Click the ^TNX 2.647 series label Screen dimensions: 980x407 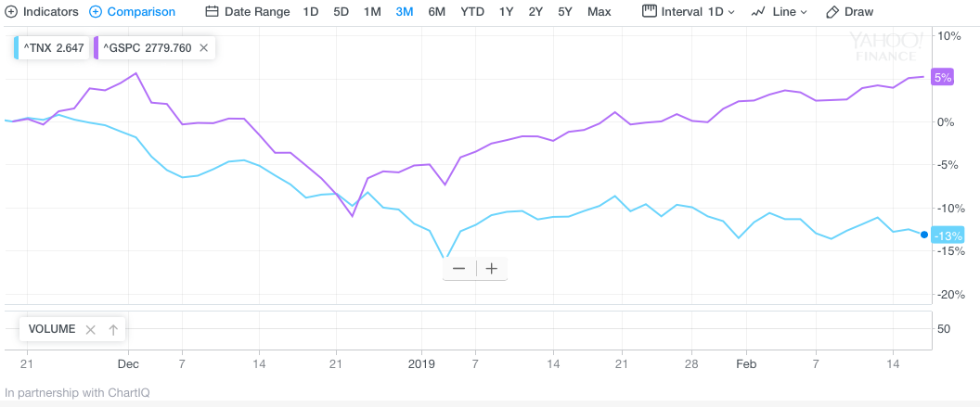point(55,47)
